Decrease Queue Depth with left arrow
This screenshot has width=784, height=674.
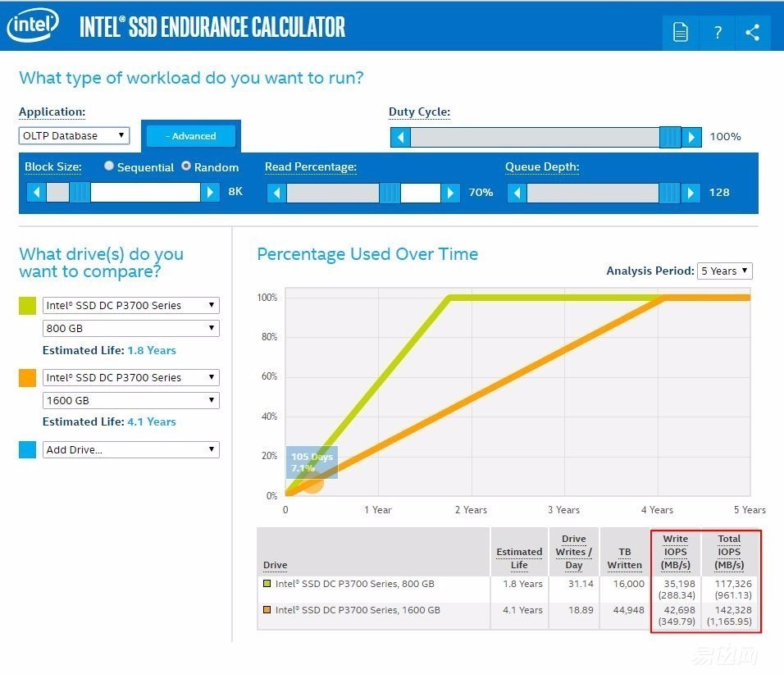coord(517,193)
